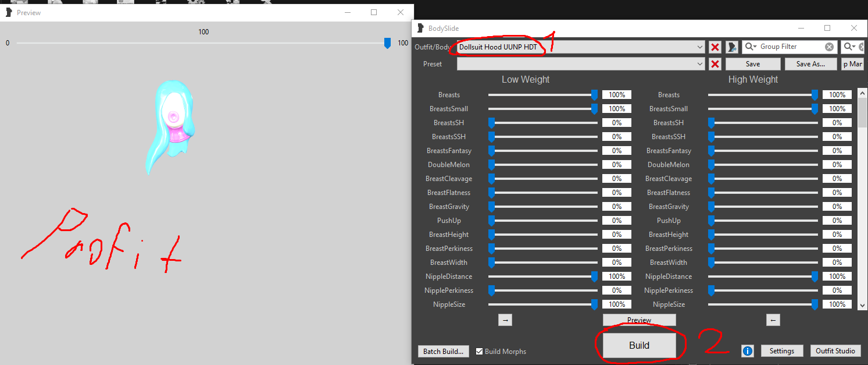Copy low weight values with the right arrow button
Viewport: 868px width, 365px height.
click(x=505, y=320)
